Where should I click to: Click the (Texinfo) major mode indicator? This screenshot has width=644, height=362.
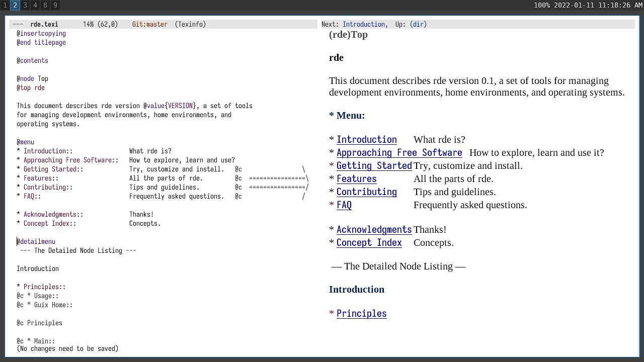(191, 24)
